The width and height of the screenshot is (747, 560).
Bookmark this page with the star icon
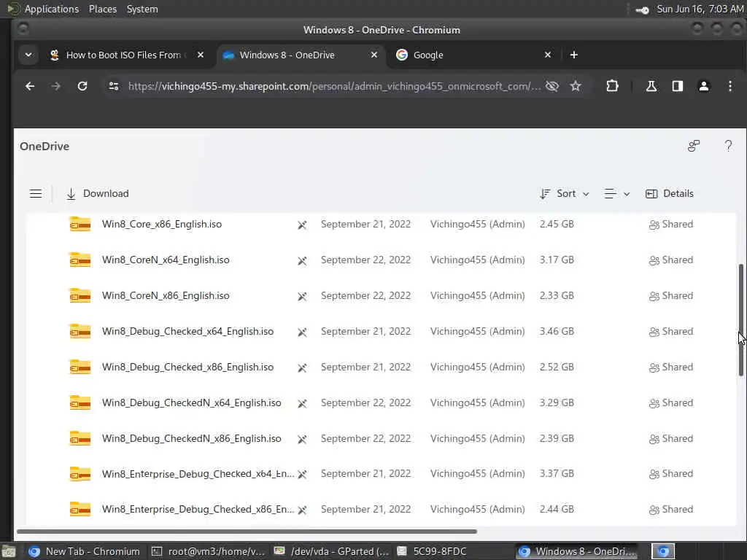(576, 86)
